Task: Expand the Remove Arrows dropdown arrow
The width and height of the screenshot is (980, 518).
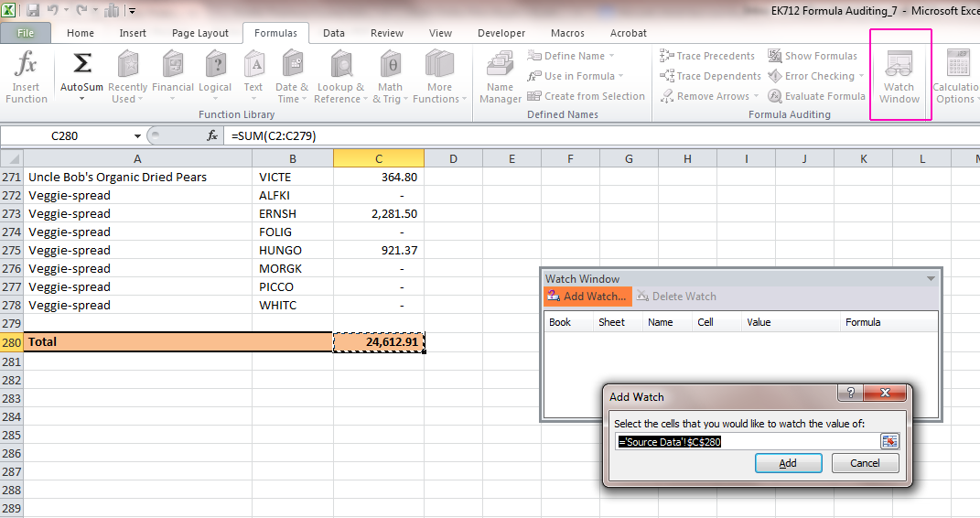Action: click(756, 95)
